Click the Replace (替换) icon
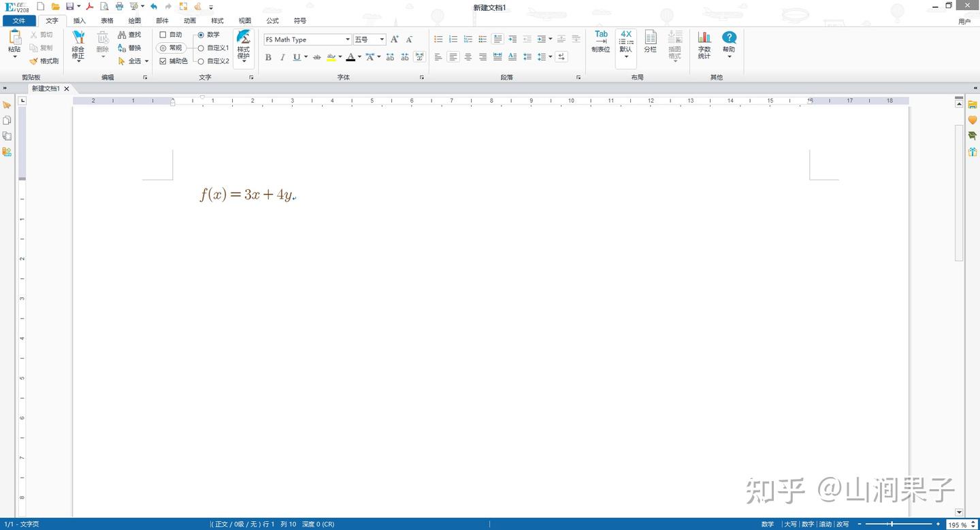 tap(122, 48)
